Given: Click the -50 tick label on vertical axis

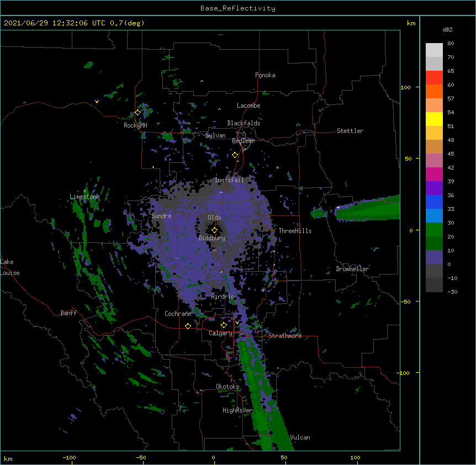Looking at the screenshot, I should [x=405, y=302].
